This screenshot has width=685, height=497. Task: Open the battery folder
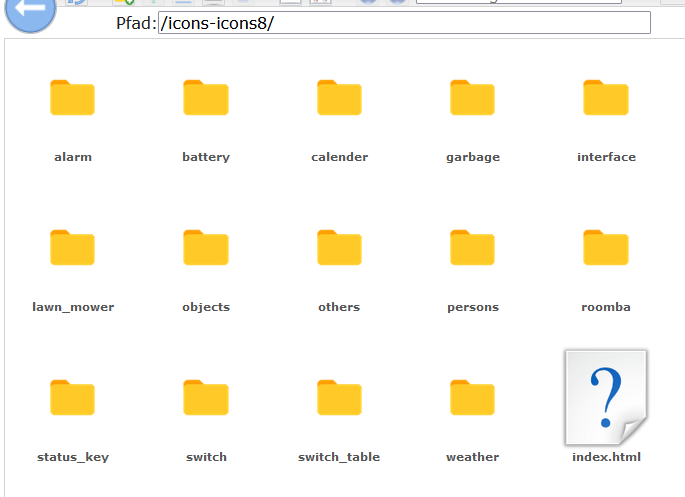[x=206, y=98]
